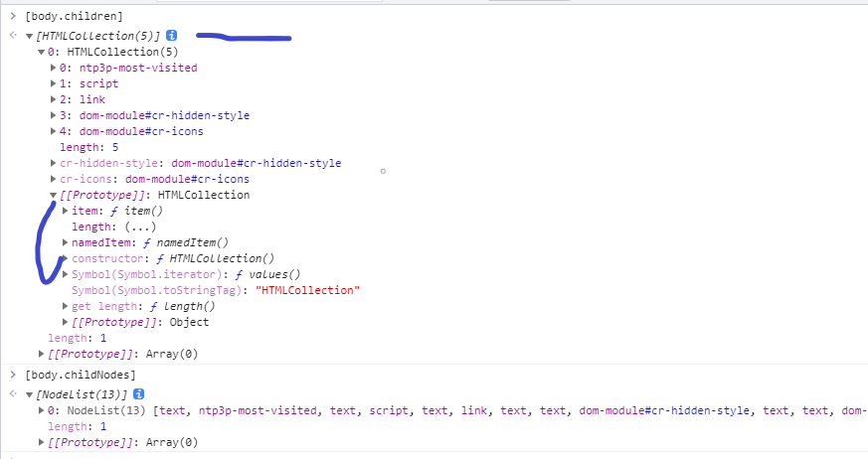The image size is (868, 459).
Task: Click the [body.children] input line
Action: (x=74, y=16)
